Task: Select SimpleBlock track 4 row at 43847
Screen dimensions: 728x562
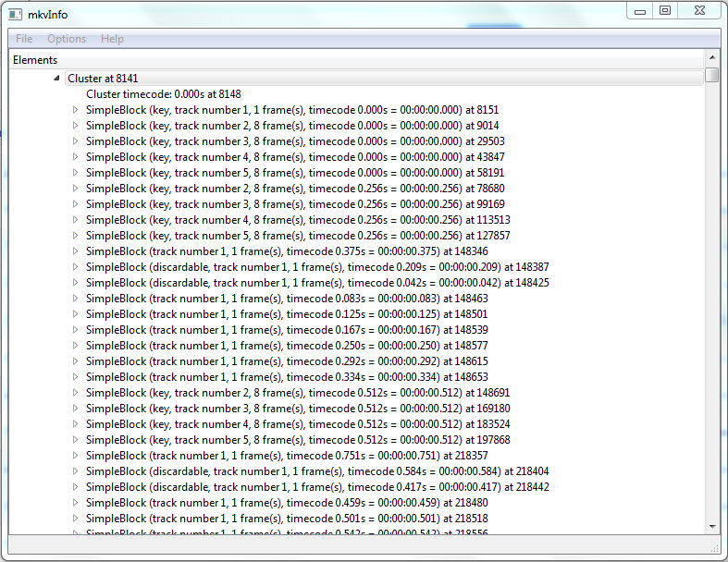Action: pos(295,157)
